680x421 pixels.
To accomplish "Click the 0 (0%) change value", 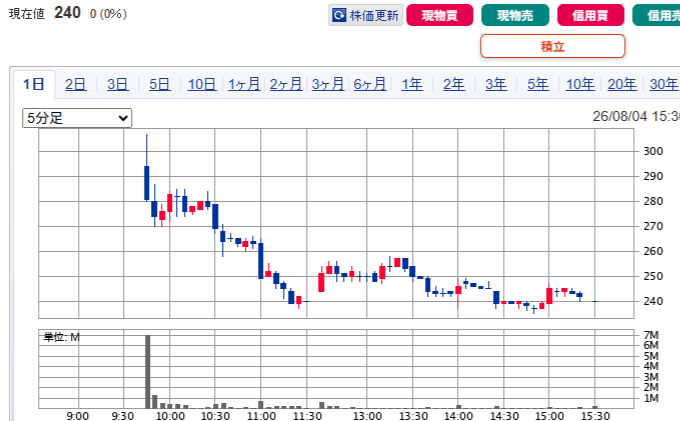I will coord(108,14).
